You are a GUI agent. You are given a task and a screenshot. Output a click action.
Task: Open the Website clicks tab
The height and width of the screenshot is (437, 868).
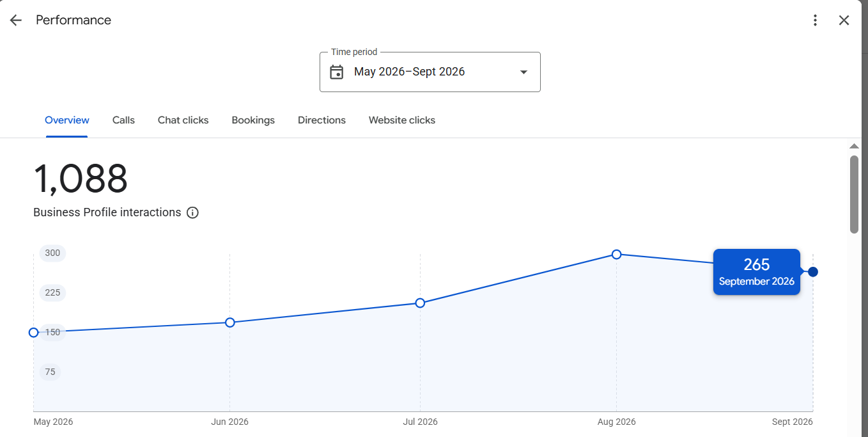coord(402,120)
